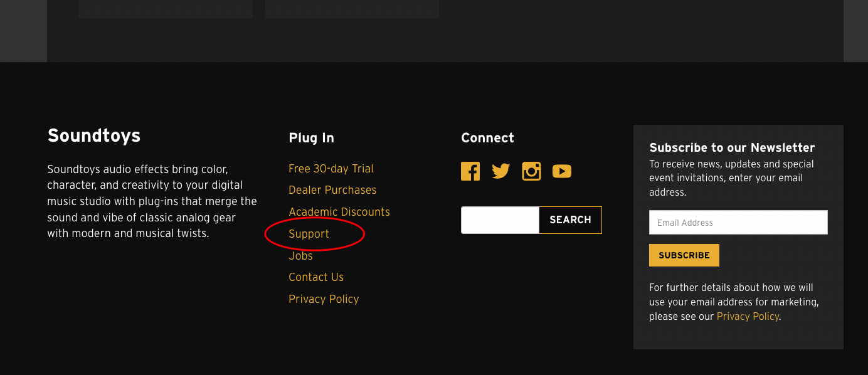
Task: Click the Contact Us link
Action: point(316,277)
